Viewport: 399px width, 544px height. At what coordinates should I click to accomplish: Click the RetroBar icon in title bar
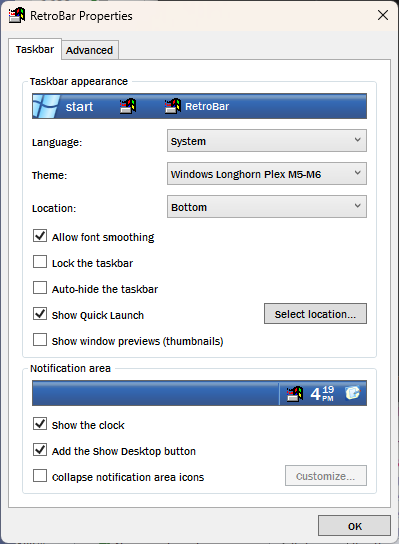[x=17, y=16]
